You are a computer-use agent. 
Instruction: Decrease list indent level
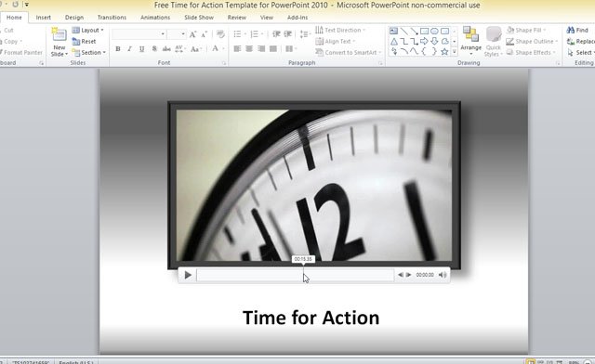(276, 34)
